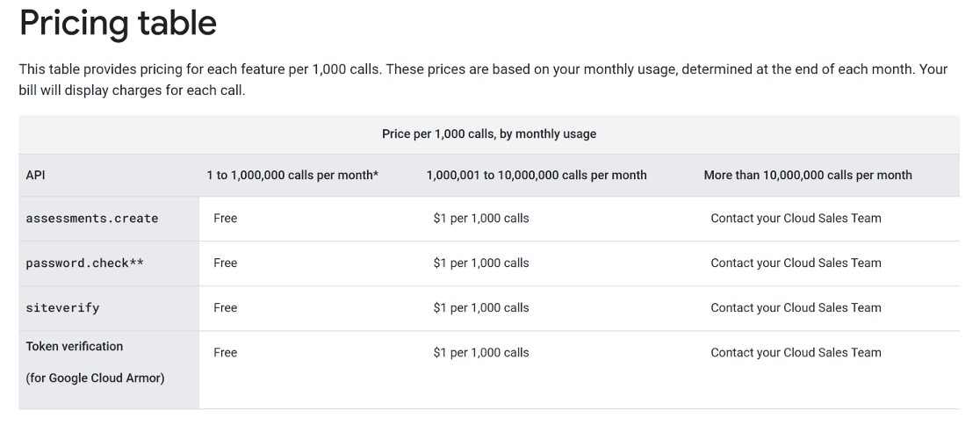The height and width of the screenshot is (425, 980).
Task: Select the "Free" cell in the siteverify row
Action: tap(226, 307)
